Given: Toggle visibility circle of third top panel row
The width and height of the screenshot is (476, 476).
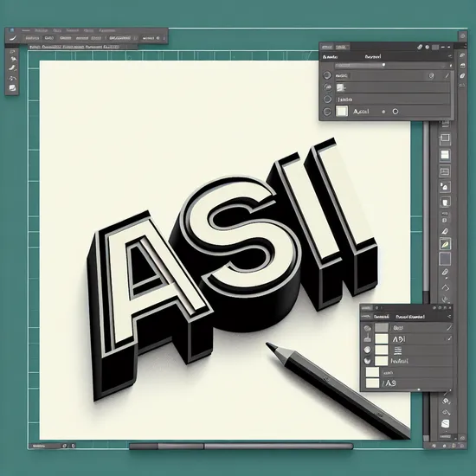Looking at the screenshot, I should (x=327, y=100).
